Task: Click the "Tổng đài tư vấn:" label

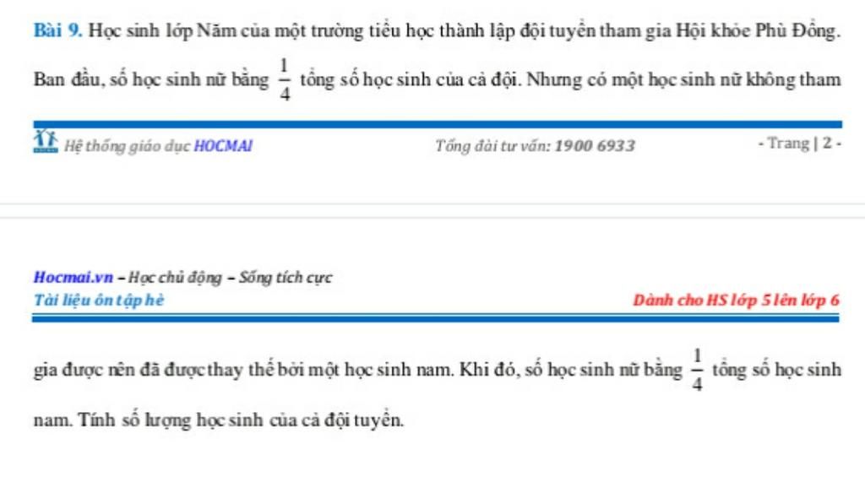Action: 492,145
